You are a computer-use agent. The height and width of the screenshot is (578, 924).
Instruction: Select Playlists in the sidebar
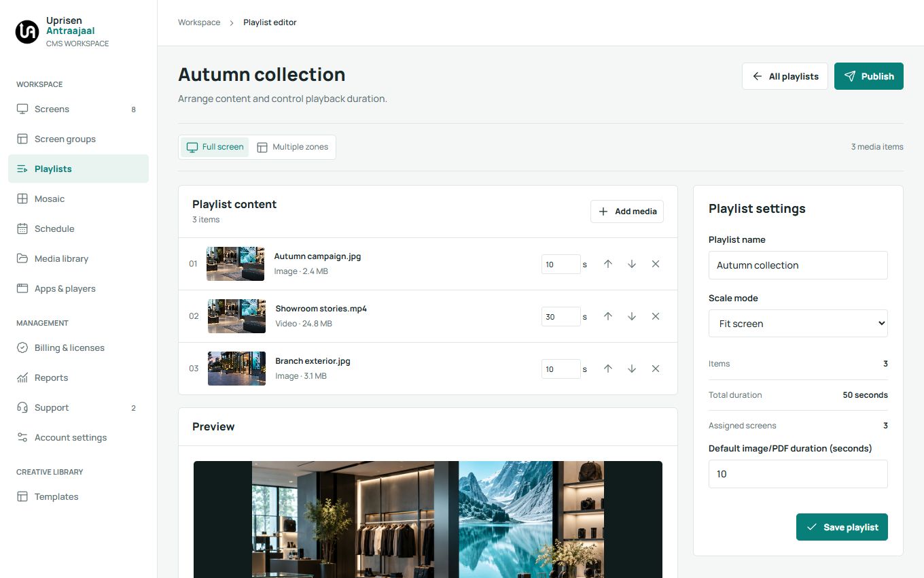[x=78, y=169]
